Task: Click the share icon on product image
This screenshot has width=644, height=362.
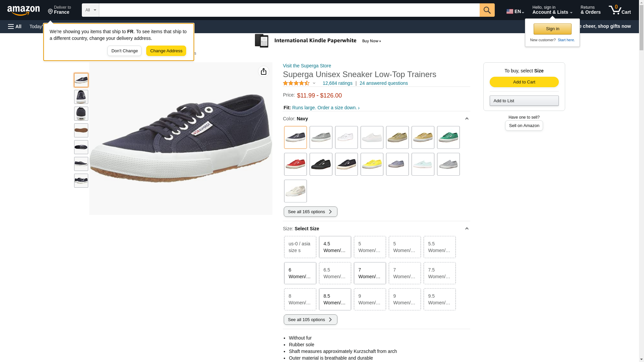Action: [x=264, y=71]
